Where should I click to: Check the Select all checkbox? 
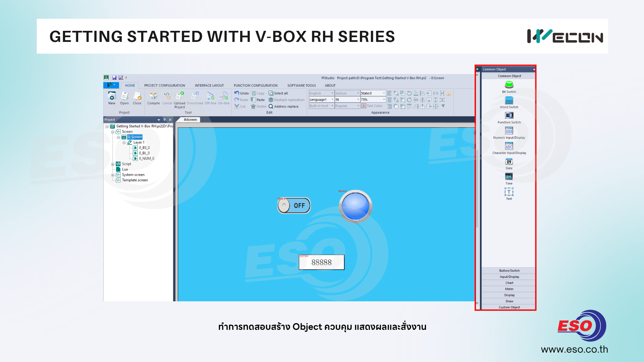(x=271, y=94)
